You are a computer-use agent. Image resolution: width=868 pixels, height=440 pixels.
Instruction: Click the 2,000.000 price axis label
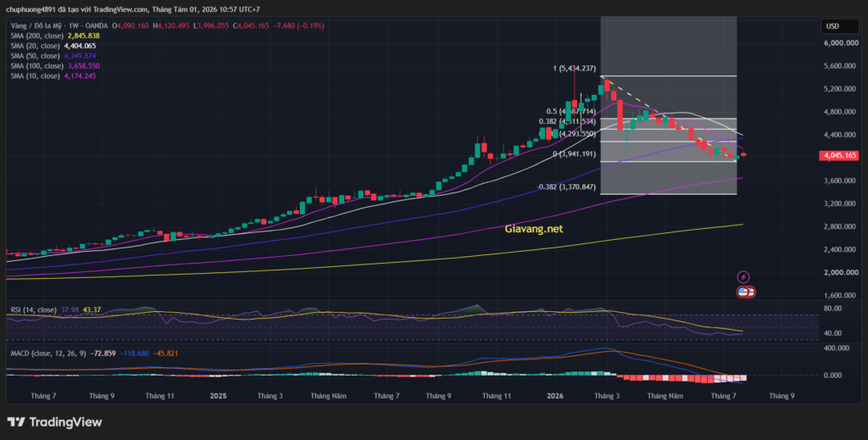(841, 272)
